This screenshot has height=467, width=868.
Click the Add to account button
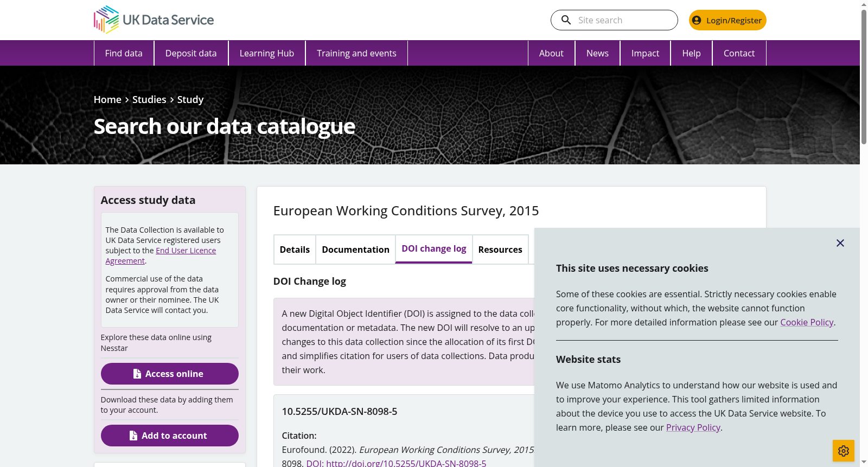click(170, 436)
